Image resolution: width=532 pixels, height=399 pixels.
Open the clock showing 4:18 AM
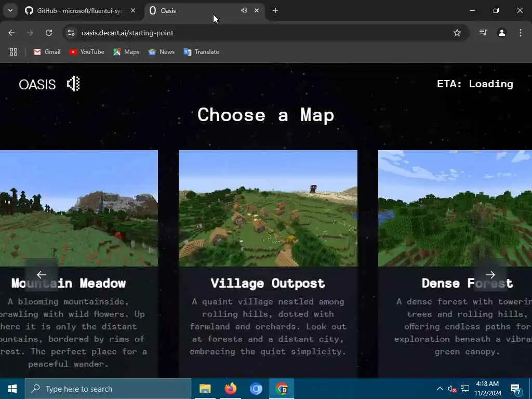[487, 389]
